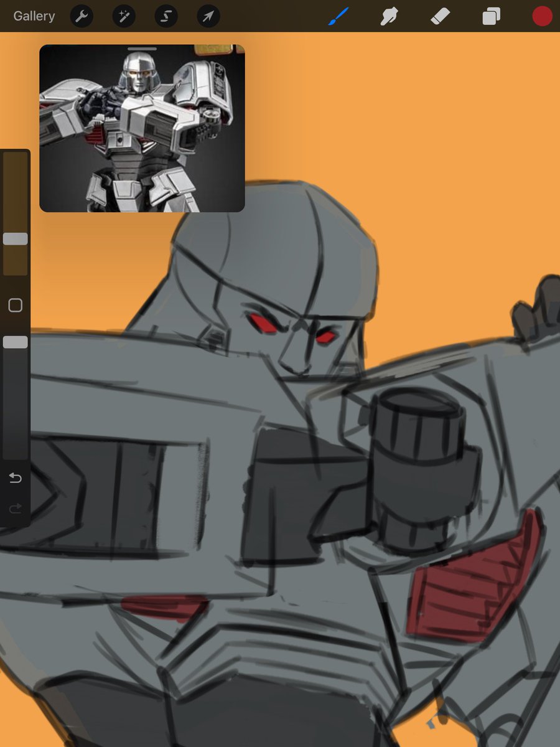Open the red color picker swatch

(543, 16)
